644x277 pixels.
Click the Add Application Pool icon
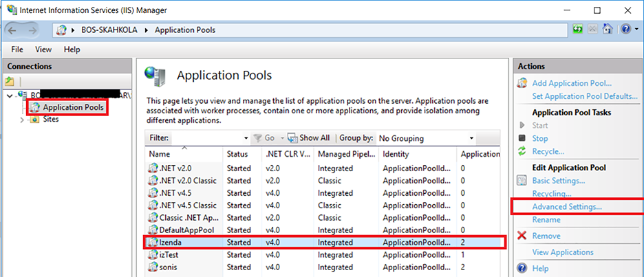(x=523, y=83)
